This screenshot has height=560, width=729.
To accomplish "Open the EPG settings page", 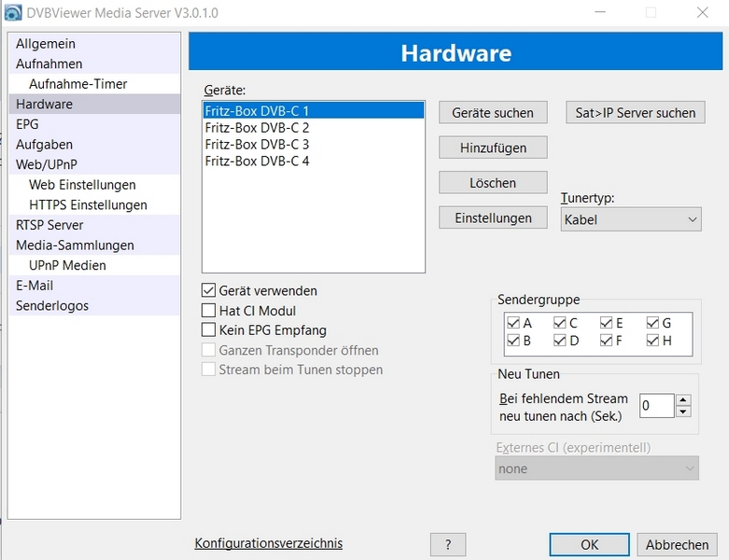I will point(28,124).
